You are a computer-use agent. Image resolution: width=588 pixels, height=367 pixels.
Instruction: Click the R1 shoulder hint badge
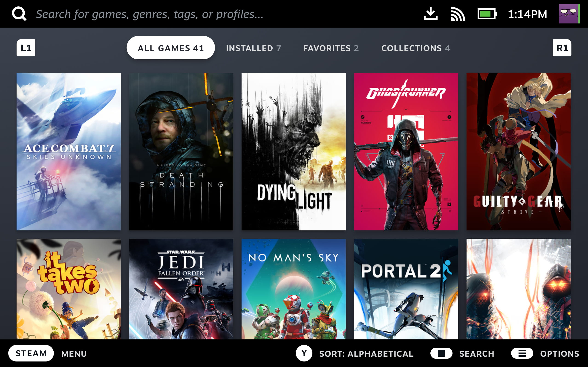pyautogui.click(x=562, y=48)
